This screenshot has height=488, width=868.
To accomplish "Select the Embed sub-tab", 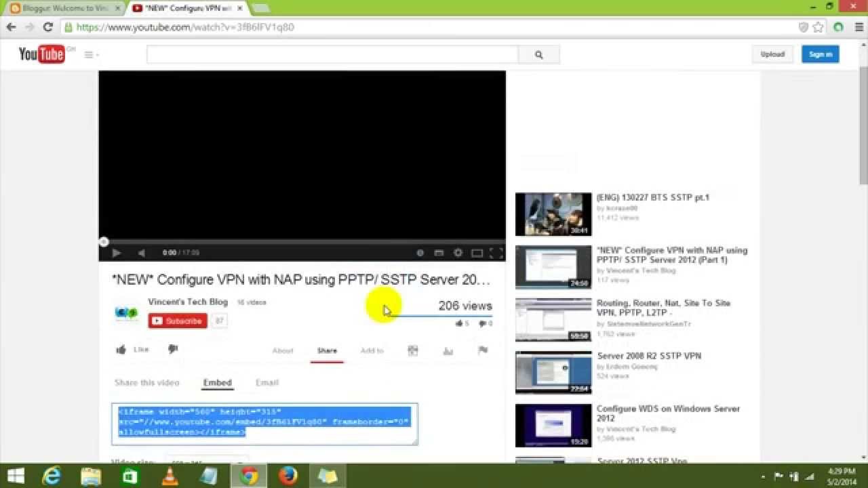I will (218, 382).
